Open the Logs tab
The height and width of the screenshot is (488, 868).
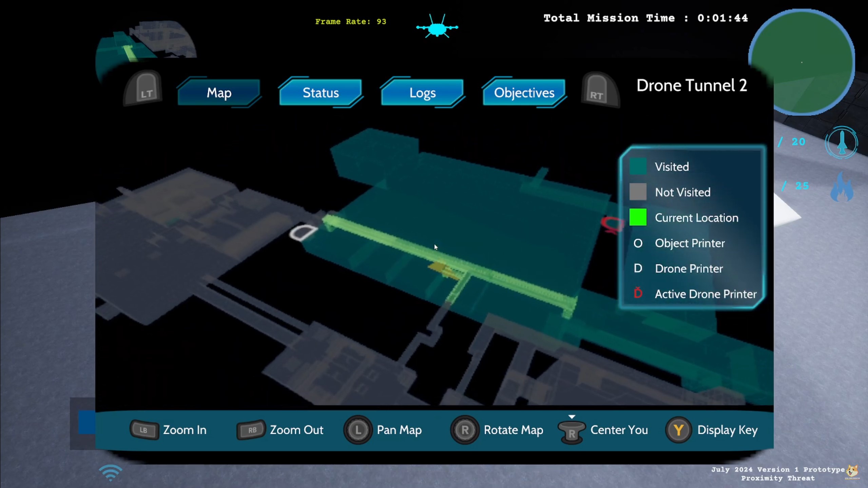pos(422,93)
